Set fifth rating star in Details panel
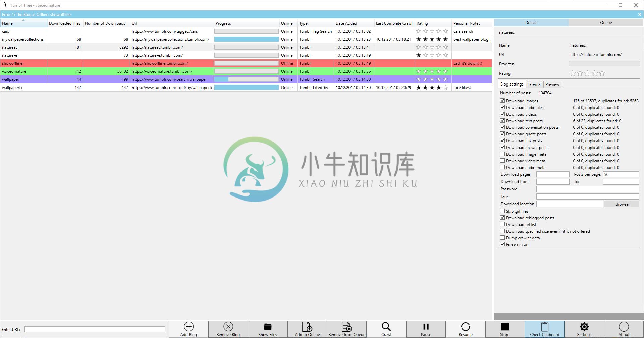 602,73
